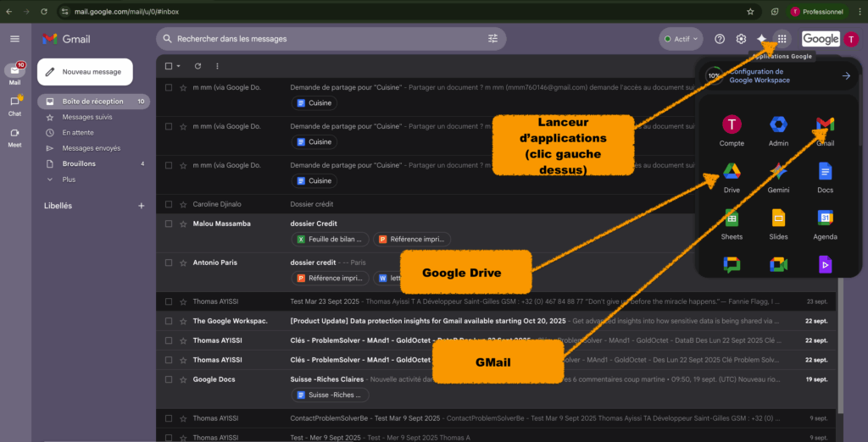Go to the Messages envoyés folder
Screen dimensions: 868x442
[91, 148]
